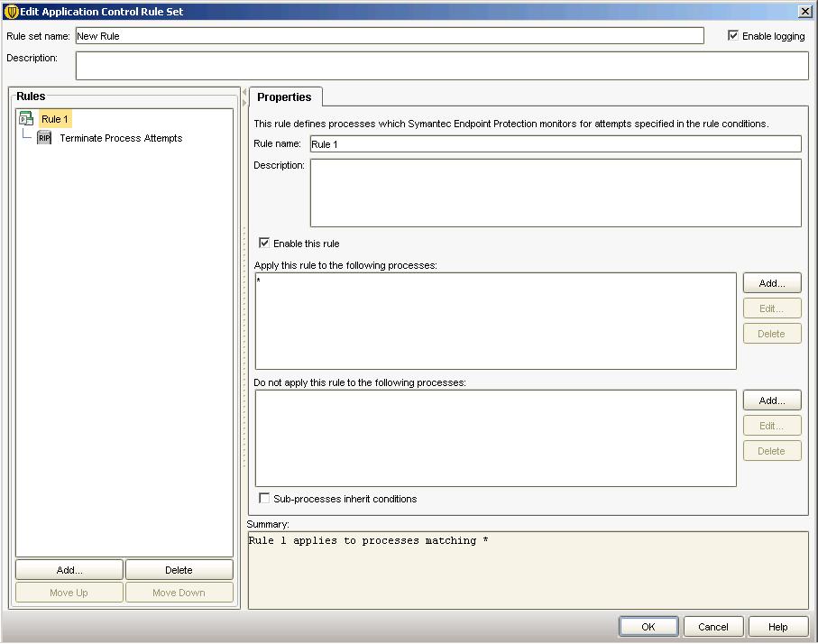Select the * entry in the apply-to processes list
Viewport: 818px width, 644px height.
click(258, 281)
